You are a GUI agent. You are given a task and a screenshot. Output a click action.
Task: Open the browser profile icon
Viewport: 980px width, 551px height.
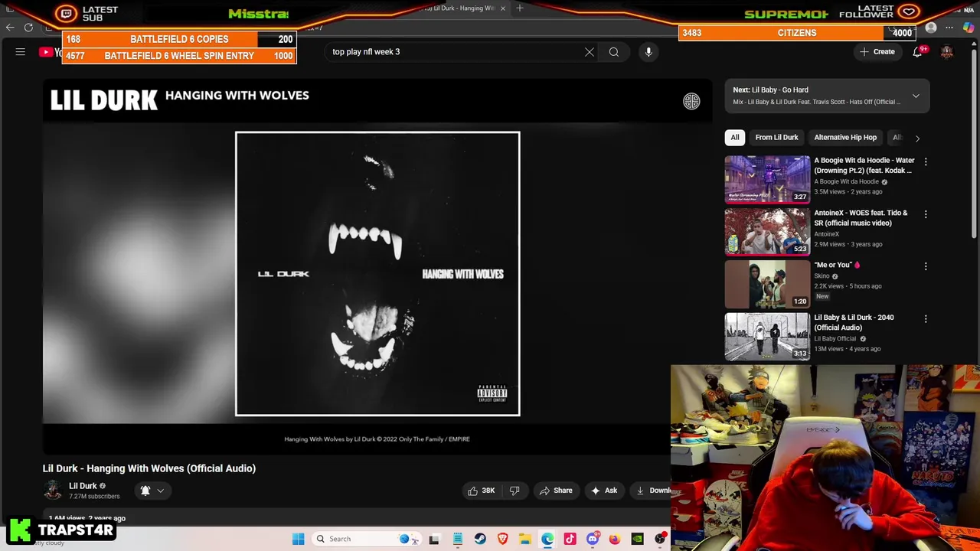pos(931,28)
